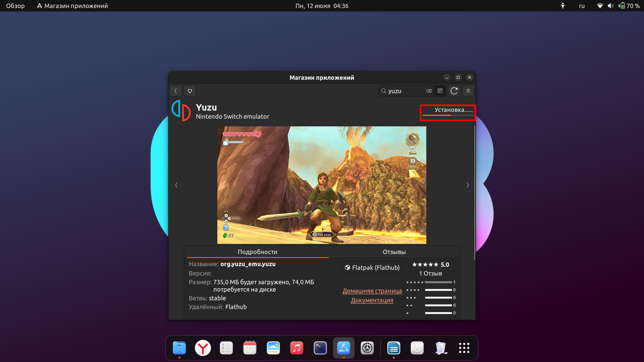Open Wi-Fi status icon
This screenshot has height=362, width=644.
coord(600,6)
